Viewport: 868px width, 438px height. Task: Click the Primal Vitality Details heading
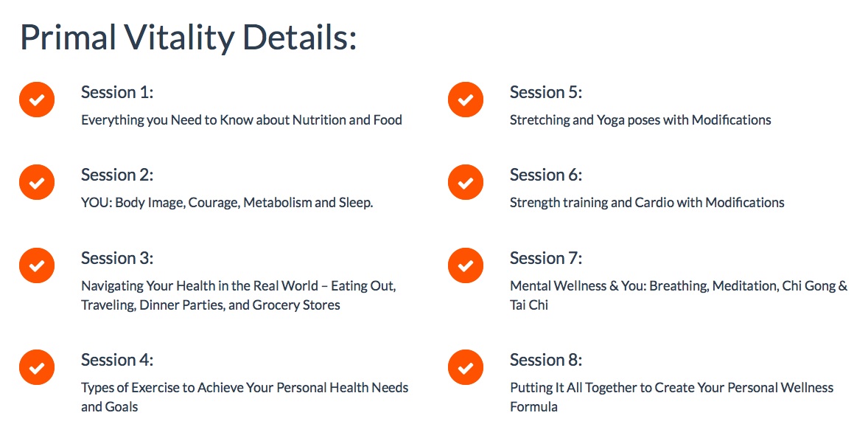pyautogui.click(x=188, y=39)
